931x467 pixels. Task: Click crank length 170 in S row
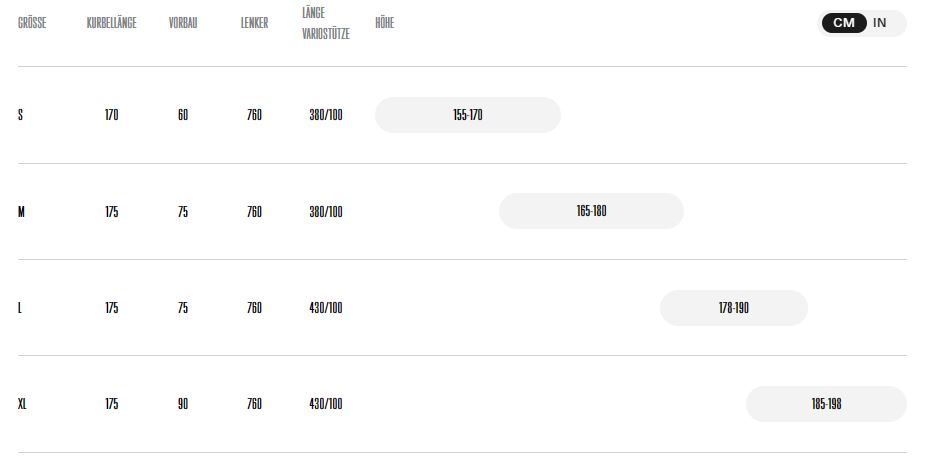(x=112, y=115)
